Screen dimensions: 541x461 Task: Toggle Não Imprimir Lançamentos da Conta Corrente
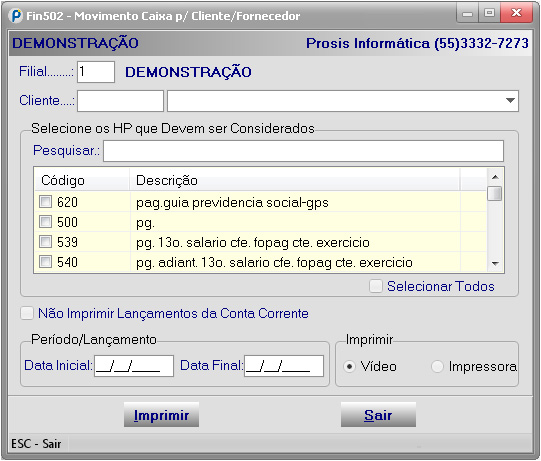(27, 313)
